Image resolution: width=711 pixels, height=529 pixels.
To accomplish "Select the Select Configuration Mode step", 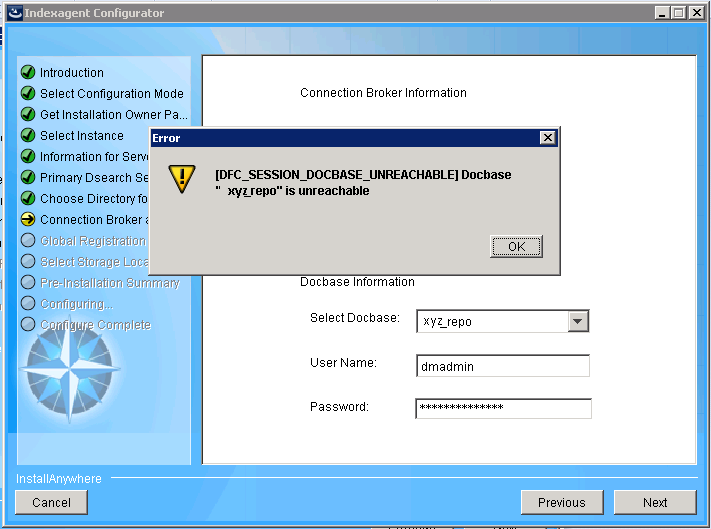I will (x=112, y=93).
